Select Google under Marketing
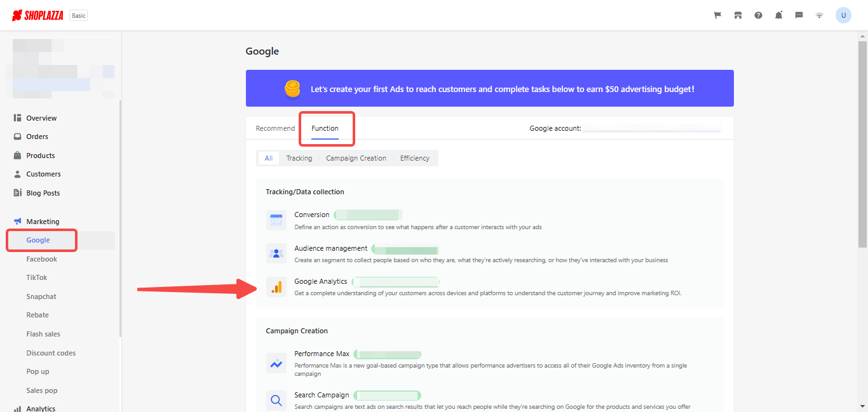Screen dimensions: 868x412 [38, 240]
